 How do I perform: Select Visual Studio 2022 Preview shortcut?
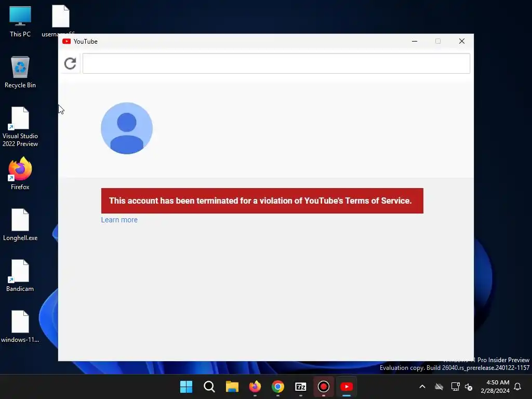click(20, 127)
